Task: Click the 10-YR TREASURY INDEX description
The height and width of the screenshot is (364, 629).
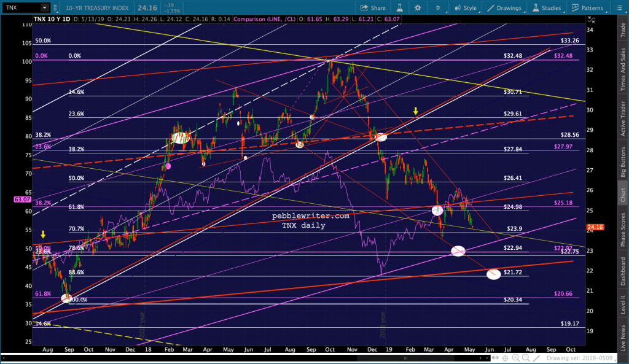Action: (97, 7)
